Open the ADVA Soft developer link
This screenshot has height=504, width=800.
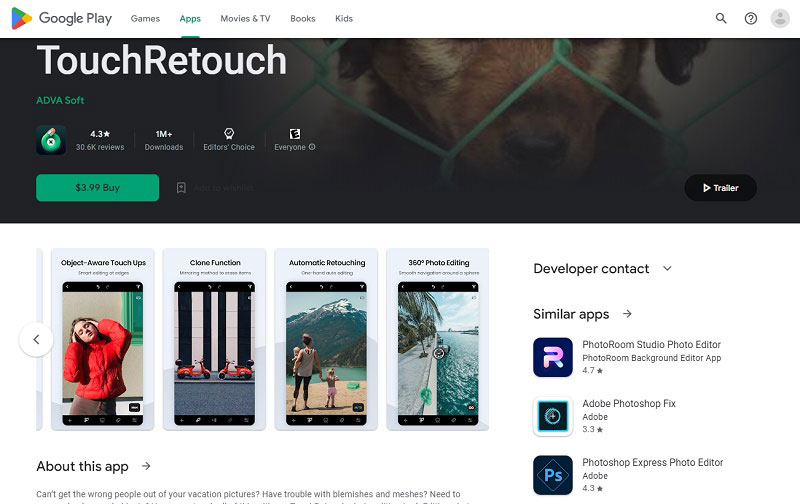tap(60, 100)
